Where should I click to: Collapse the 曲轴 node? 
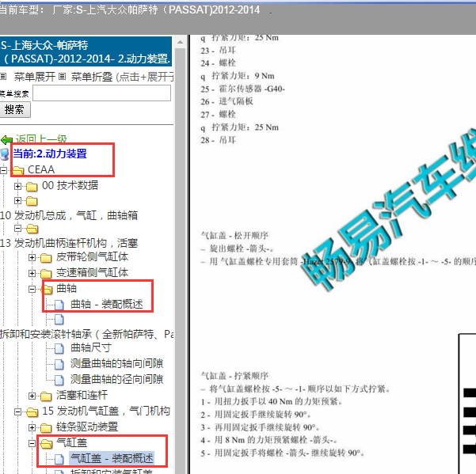(x=32, y=289)
